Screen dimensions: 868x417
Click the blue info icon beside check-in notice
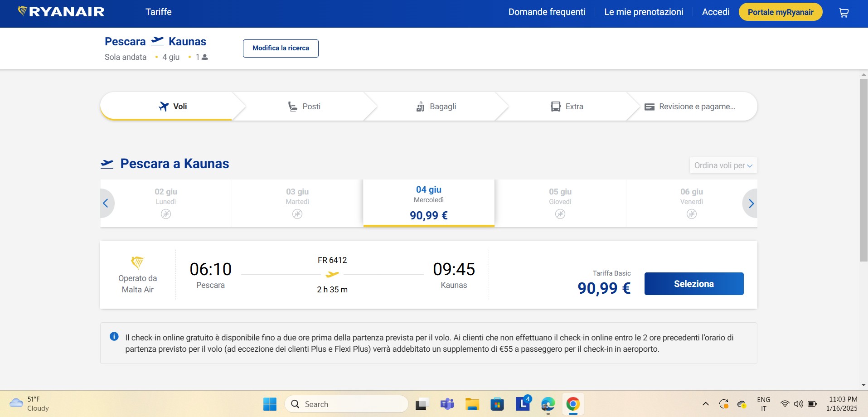(114, 336)
